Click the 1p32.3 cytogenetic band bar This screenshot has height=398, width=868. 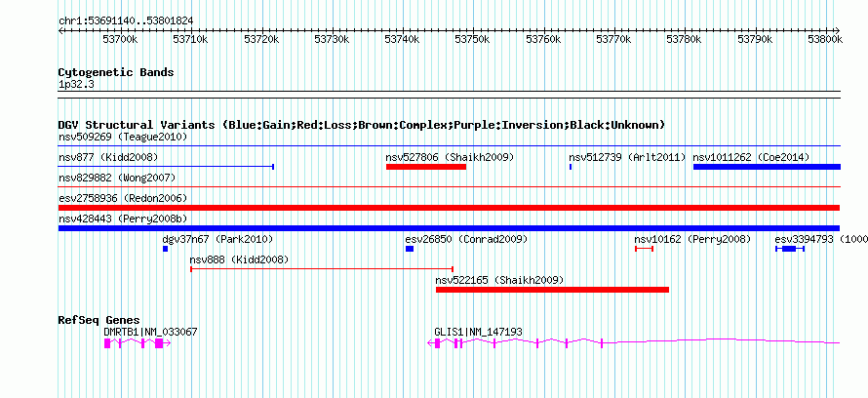point(449,95)
